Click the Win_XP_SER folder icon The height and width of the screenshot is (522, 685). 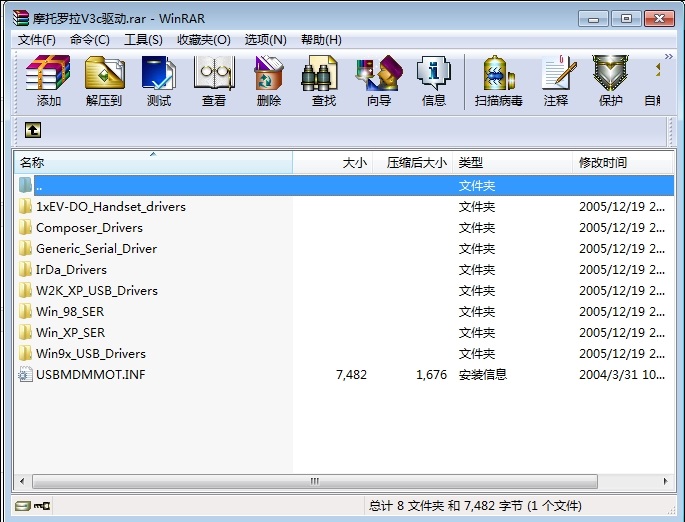tap(25, 332)
